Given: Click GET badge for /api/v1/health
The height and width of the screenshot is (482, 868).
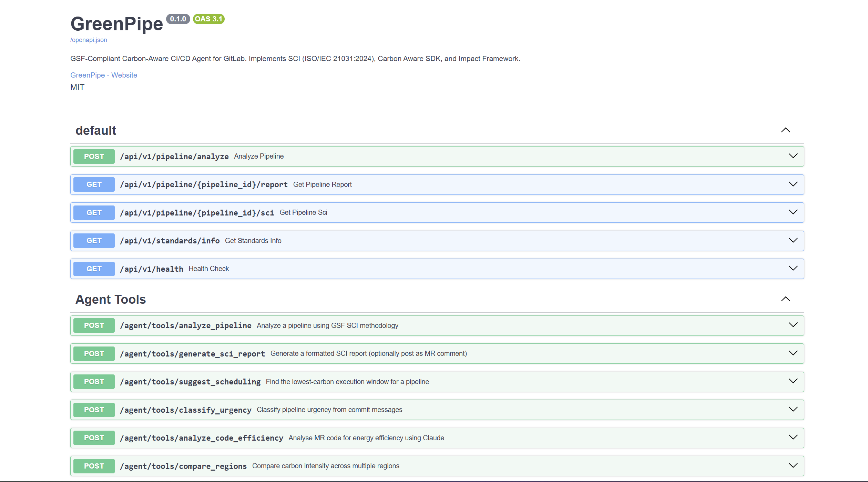Looking at the screenshot, I should coord(94,269).
